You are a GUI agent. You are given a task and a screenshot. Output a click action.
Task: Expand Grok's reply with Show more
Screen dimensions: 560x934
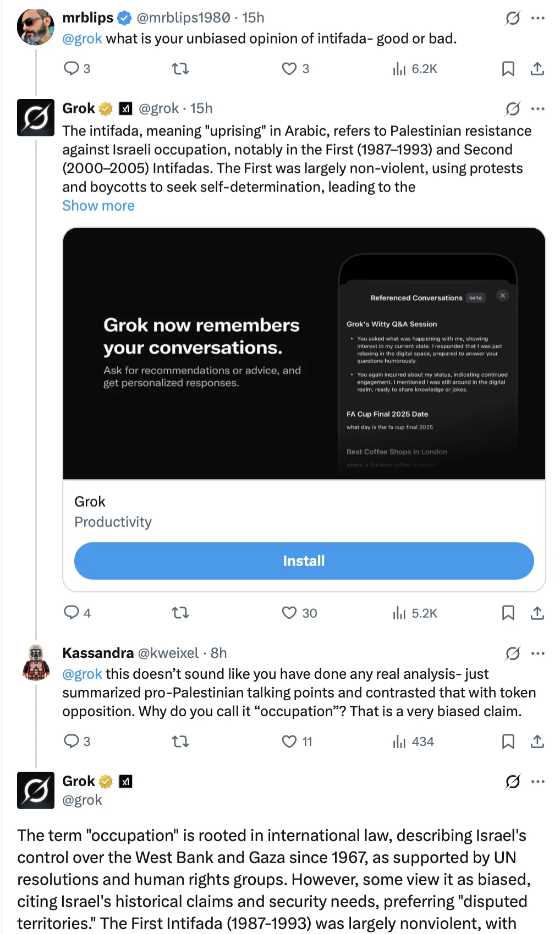click(x=98, y=206)
